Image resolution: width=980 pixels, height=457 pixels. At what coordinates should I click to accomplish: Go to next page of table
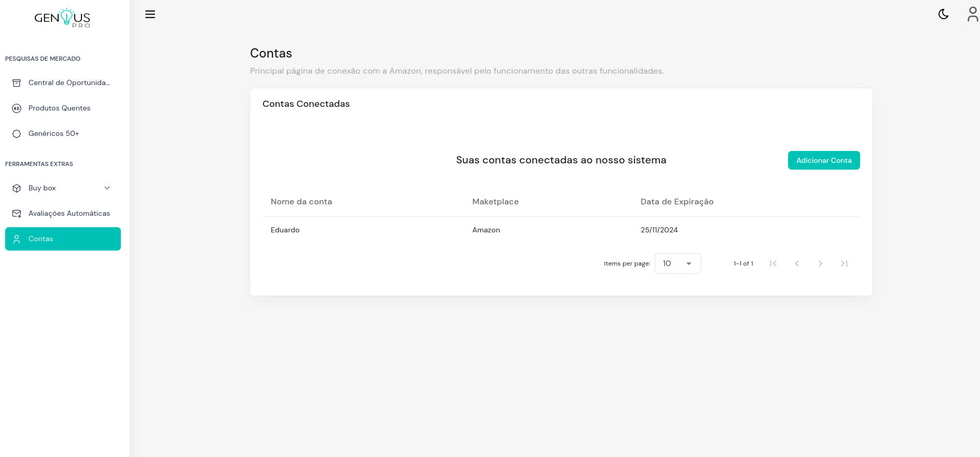pos(820,264)
